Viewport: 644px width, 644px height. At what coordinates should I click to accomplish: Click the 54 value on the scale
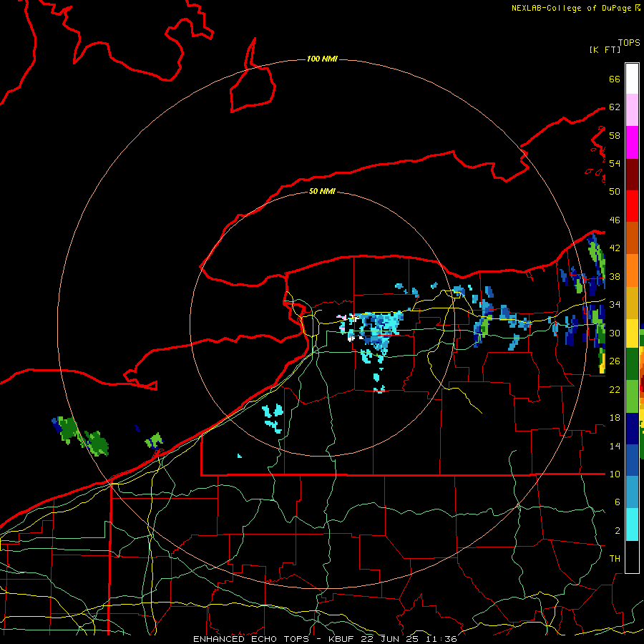point(615,163)
